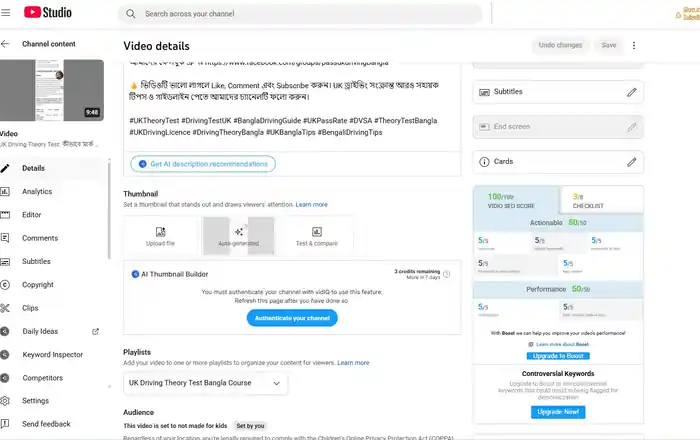Open the Analytics menu item
Screen dimensions: 700x440
pos(54,191)
